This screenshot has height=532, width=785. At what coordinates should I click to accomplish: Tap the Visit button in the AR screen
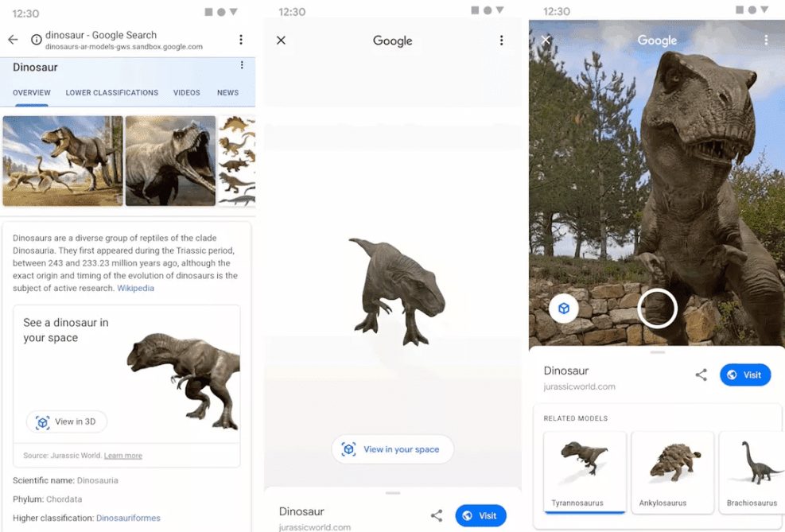(x=745, y=375)
